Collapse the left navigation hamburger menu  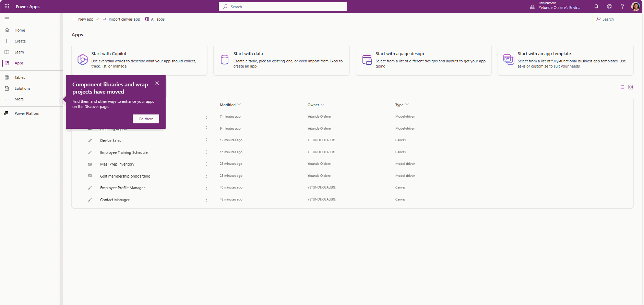pos(7,19)
